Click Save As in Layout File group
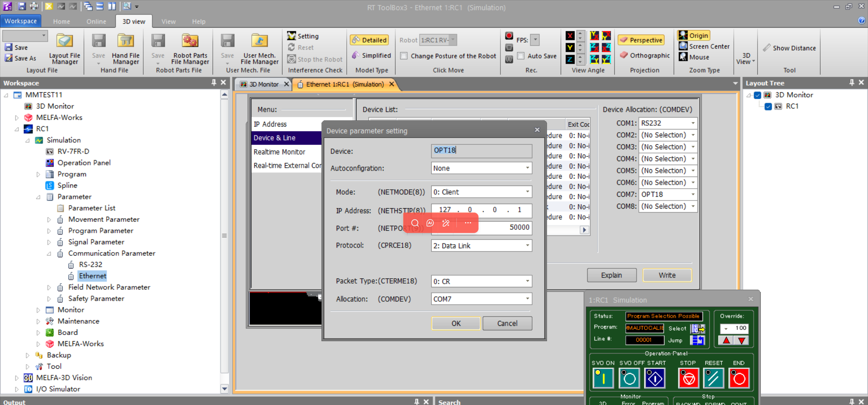The image size is (868, 405). pos(21,58)
